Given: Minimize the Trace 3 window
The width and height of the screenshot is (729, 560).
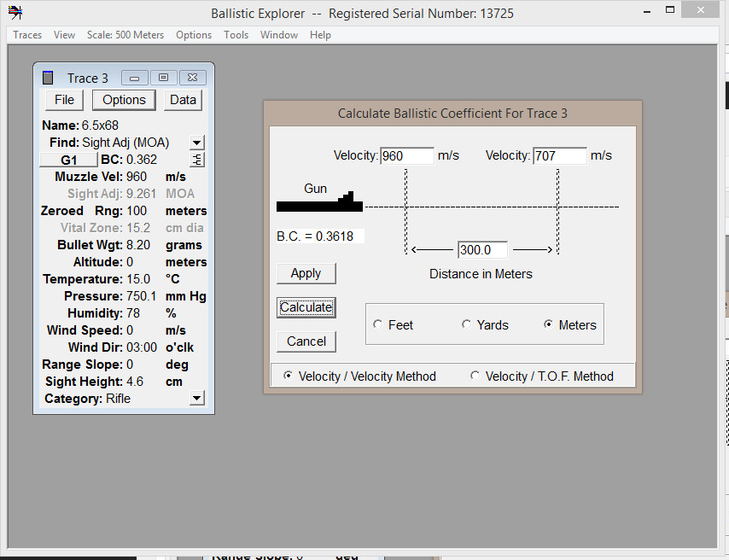Looking at the screenshot, I should click(x=134, y=78).
